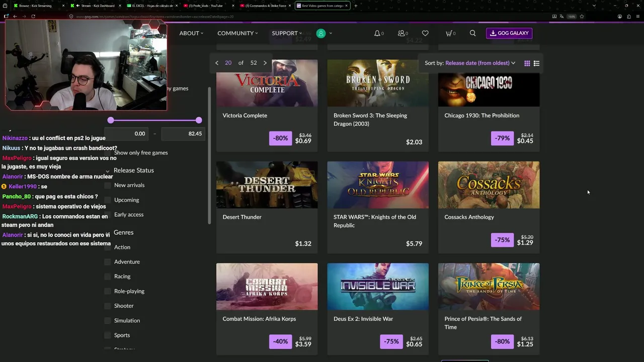Screen dimensions: 644x362
Task: Switch to the Profe_Vods - YouTube tab
Action: pyautogui.click(x=208, y=6)
